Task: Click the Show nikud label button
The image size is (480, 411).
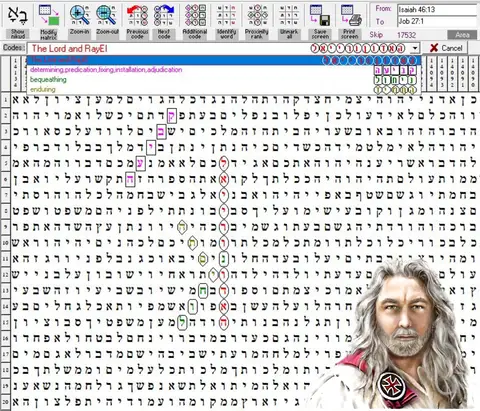Action: click(18, 34)
